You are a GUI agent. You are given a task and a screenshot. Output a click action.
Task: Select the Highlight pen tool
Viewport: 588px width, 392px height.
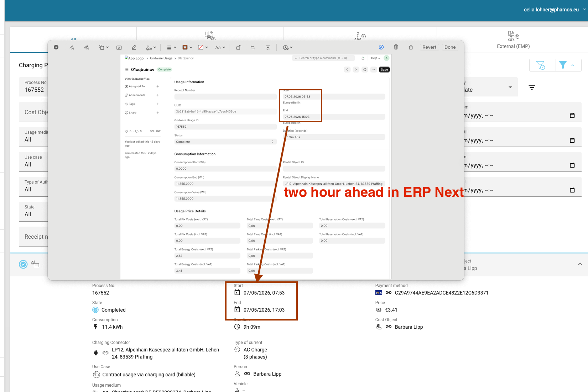(134, 47)
